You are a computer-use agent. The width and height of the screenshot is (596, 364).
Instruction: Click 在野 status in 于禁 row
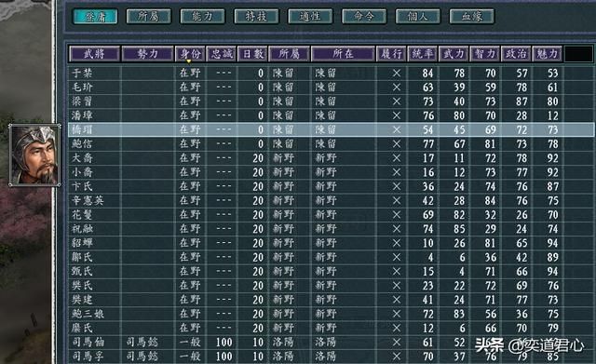(x=190, y=73)
